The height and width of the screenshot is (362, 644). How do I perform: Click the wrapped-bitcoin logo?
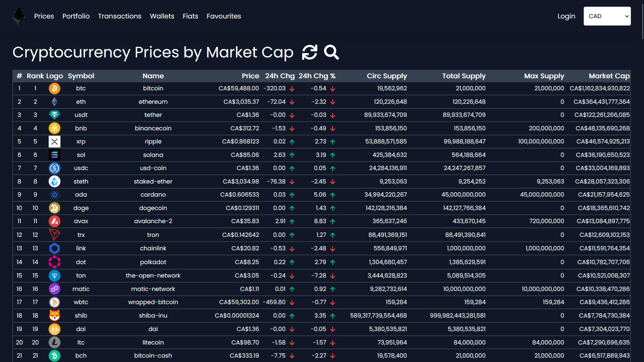tap(54, 302)
